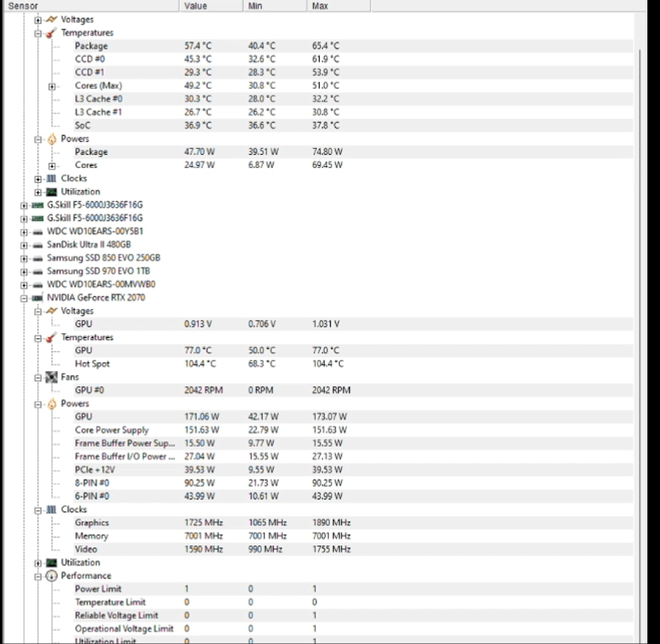Viewport: 660px width, 644px height.
Task: Click flame icon of Powers containing Package 47.70 W
Action: tap(51, 139)
